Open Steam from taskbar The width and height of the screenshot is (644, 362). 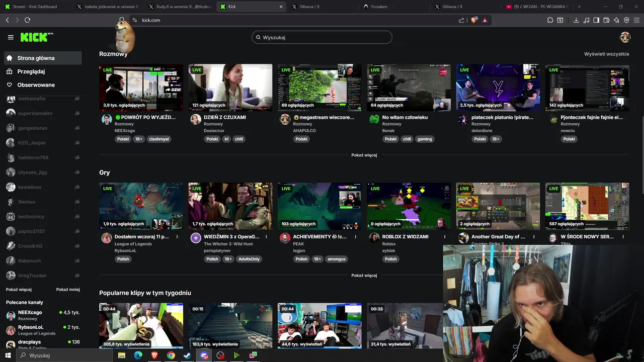187,355
